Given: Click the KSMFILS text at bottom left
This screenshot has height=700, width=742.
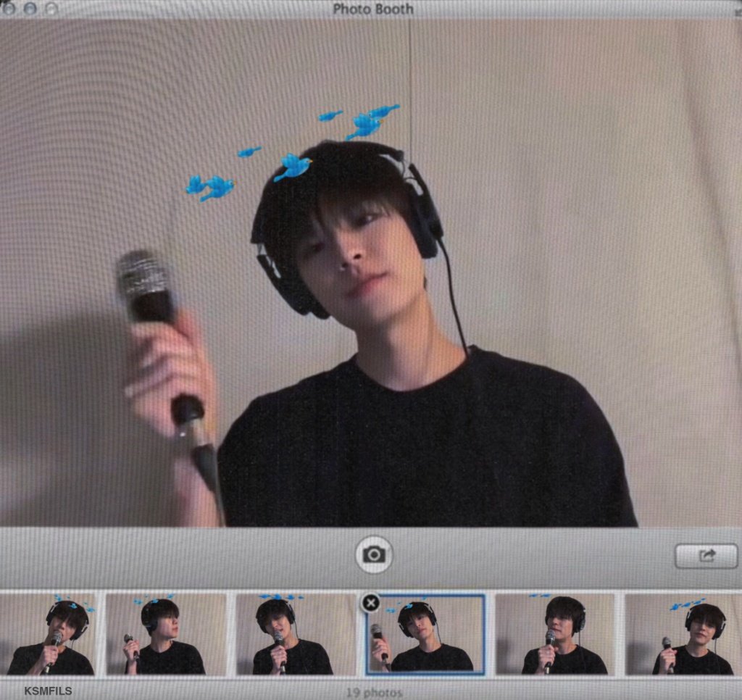Looking at the screenshot, I should (48, 691).
